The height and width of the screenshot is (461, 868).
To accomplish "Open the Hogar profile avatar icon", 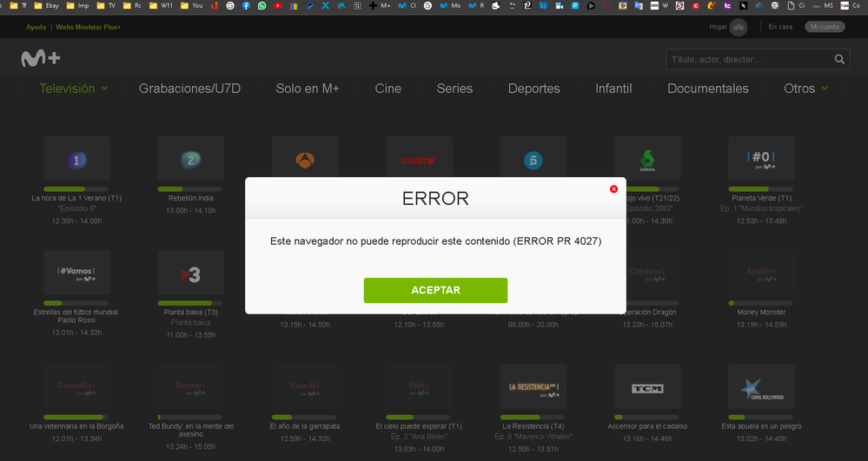I will coord(738,27).
